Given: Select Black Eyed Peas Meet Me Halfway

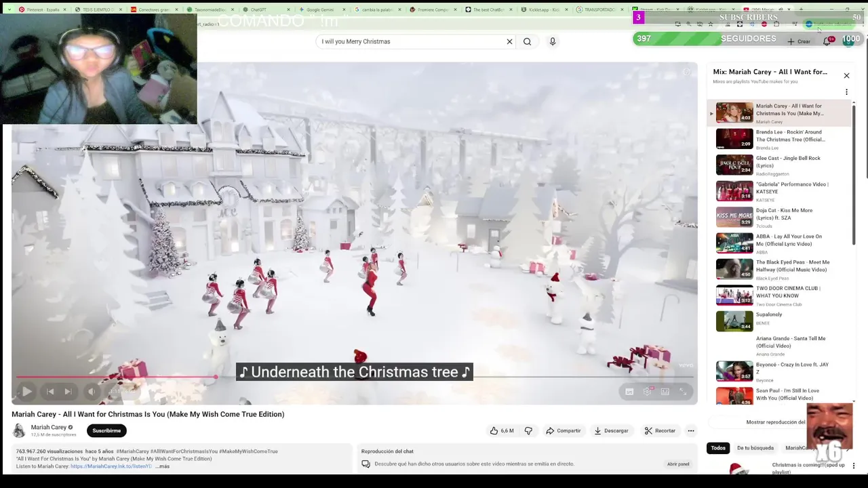Looking at the screenshot, I should click(x=780, y=269).
